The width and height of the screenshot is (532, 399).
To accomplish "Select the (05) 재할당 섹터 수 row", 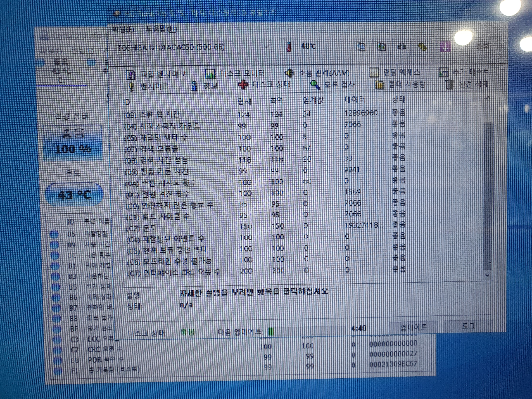I will [265, 137].
